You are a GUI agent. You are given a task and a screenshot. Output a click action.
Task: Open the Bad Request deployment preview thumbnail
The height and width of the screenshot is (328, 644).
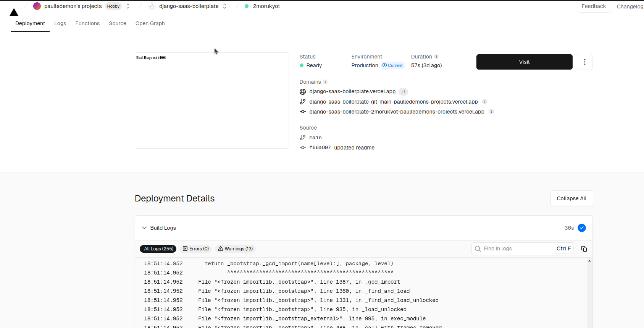coord(212,101)
